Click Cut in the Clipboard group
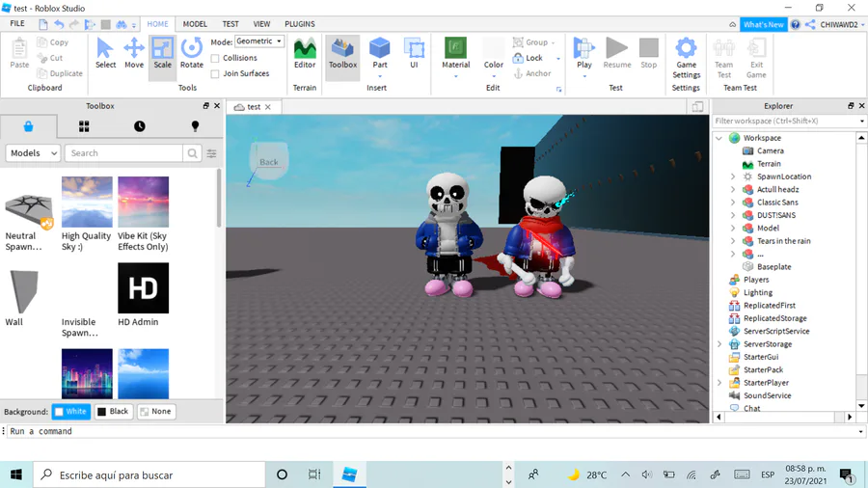Screen dimensions: 868x488 click(x=50, y=58)
